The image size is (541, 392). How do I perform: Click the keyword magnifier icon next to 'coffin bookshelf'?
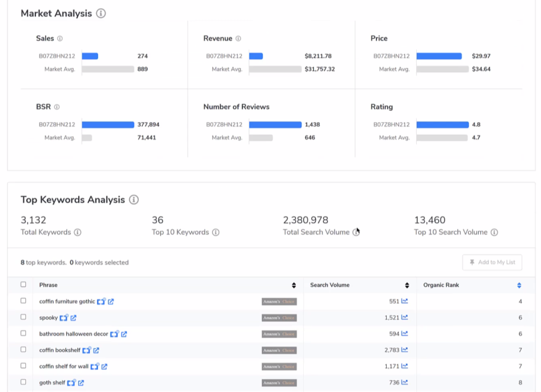(x=87, y=350)
